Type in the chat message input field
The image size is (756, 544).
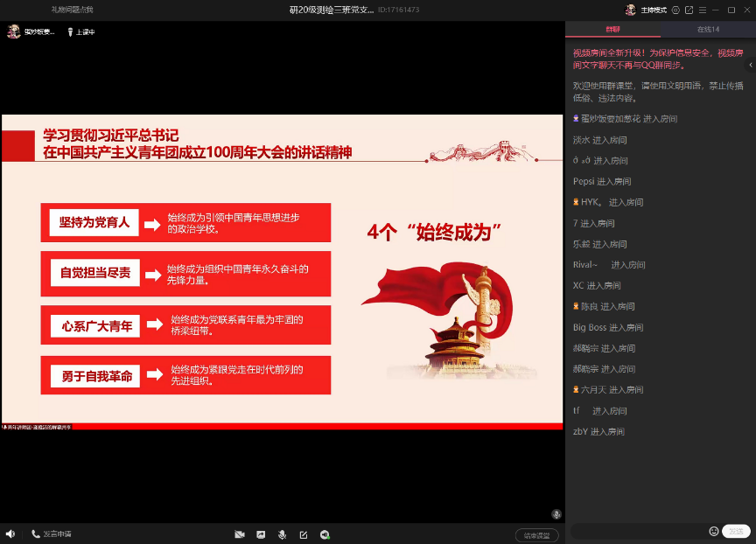(639, 531)
